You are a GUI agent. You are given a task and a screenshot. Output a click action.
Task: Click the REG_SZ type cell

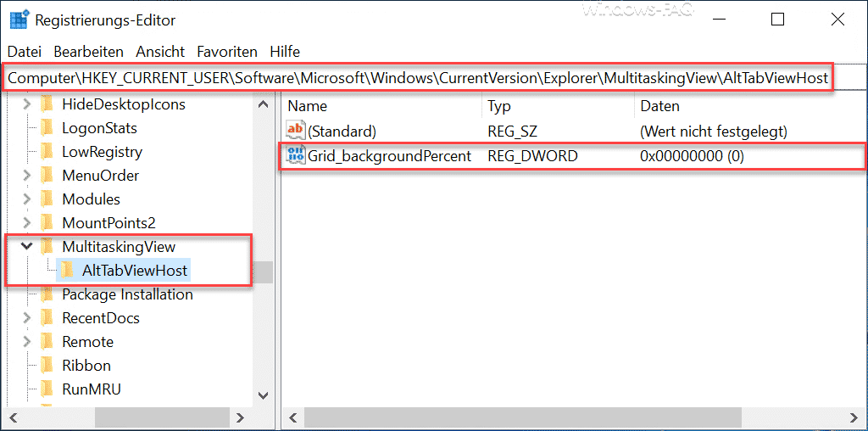512,132
